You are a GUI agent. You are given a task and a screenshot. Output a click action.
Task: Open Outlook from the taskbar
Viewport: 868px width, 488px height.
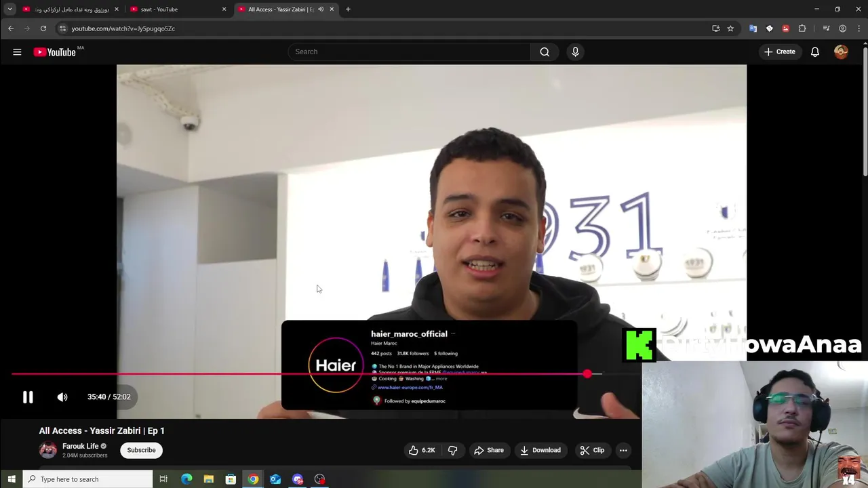[x=275, y=479]
